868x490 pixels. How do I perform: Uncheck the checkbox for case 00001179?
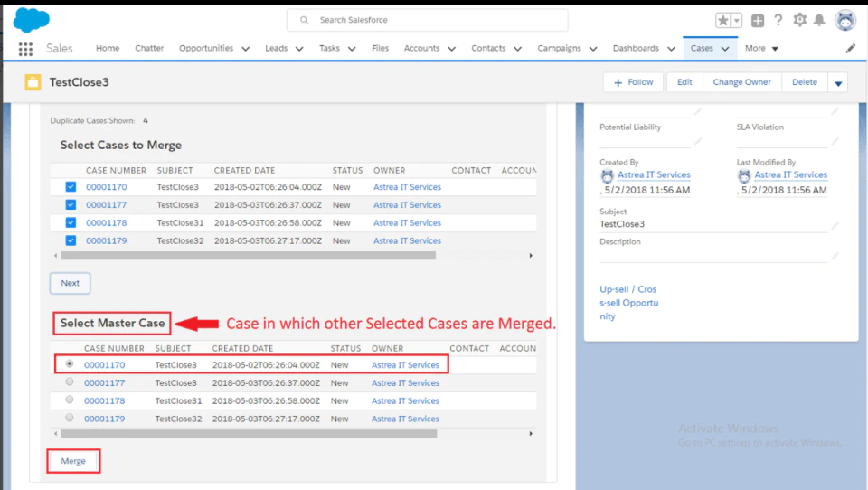coord(71,240)
